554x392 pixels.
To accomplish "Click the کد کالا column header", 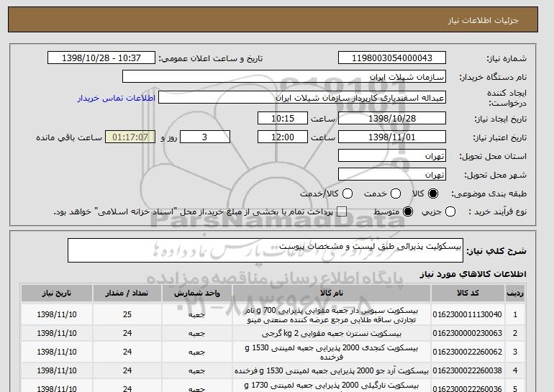I will coord(468,293).
